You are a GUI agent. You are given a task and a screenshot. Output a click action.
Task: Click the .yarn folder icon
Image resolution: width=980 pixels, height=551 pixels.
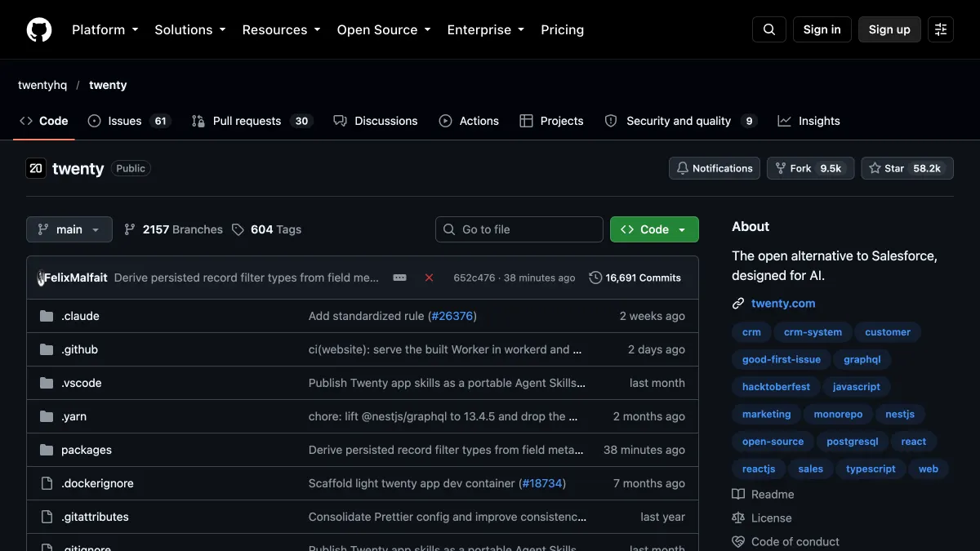point(47,416)
